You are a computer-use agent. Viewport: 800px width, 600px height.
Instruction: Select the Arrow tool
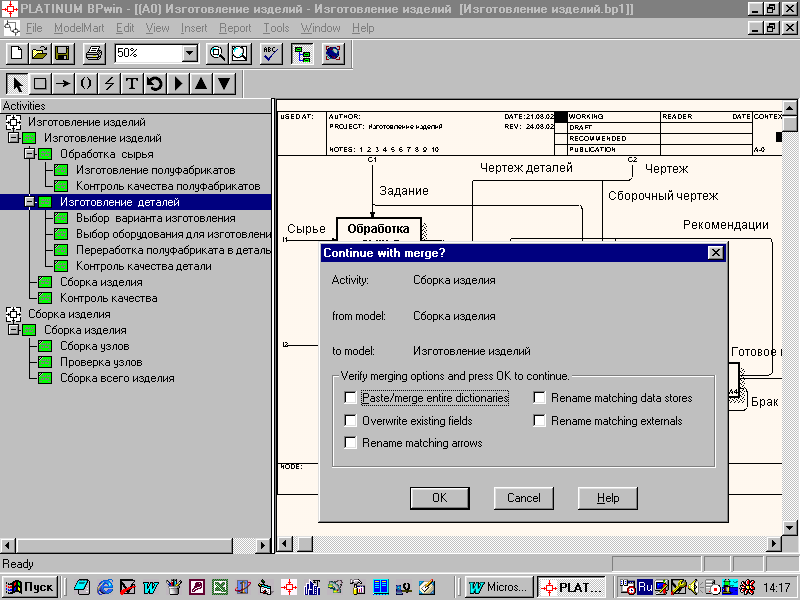pos(63,84)
